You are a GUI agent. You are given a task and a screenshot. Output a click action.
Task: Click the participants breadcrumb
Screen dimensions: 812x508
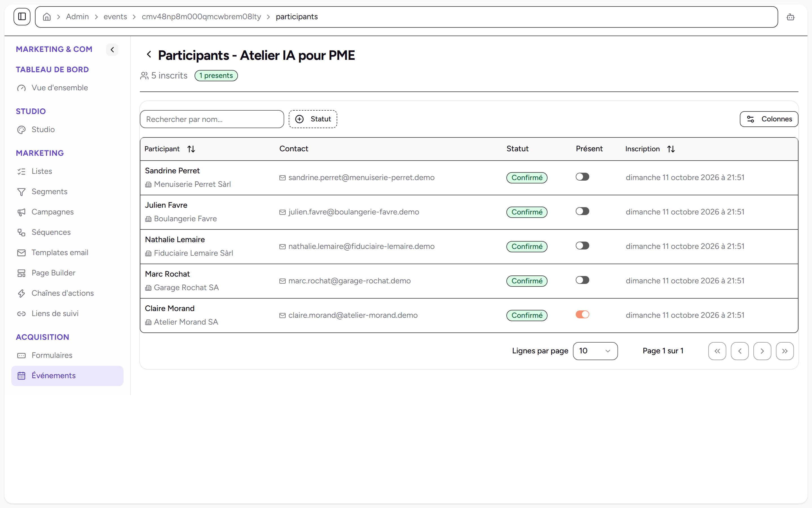297,17
